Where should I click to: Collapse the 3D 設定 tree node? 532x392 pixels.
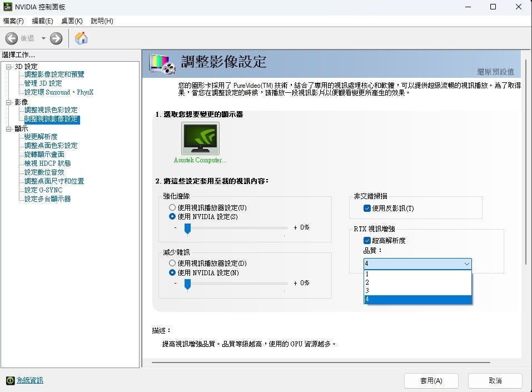click(9, 67)
